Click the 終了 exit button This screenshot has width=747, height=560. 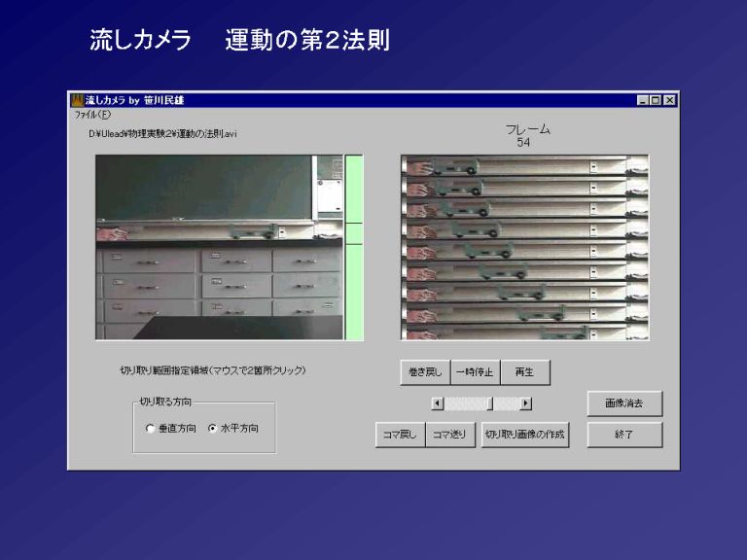click(x=624, y=435)
